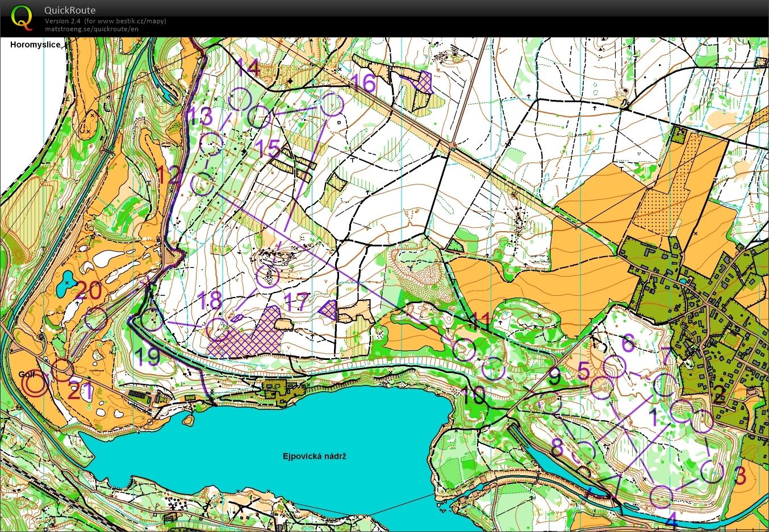Open the matstroeng.se/quickroute/en link
Viewport: 769px width, 532px height.
pos(91,29)
